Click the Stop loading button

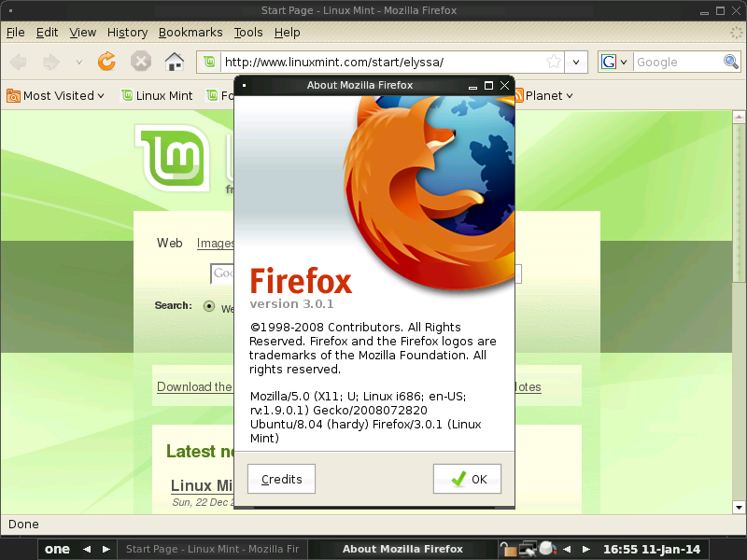[x=141, y=62]
